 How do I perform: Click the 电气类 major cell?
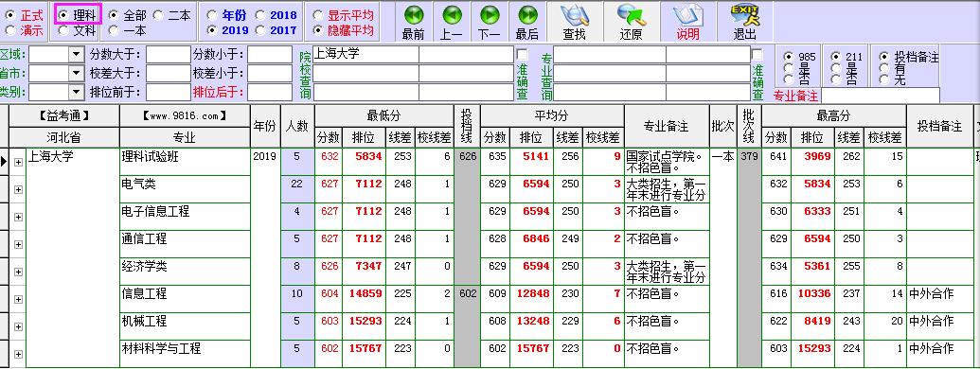pyautogui.click(x=185, y=189)
